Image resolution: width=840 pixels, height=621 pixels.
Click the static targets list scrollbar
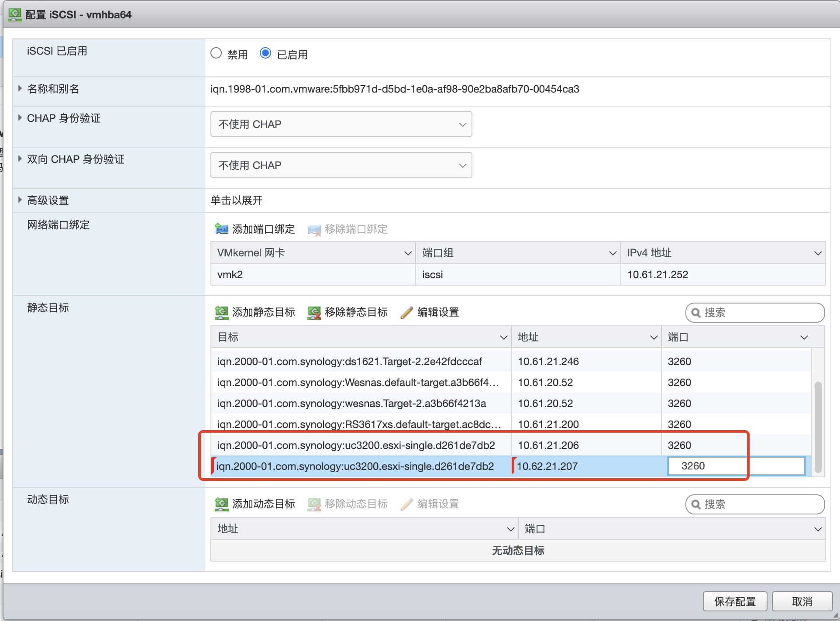818,427
